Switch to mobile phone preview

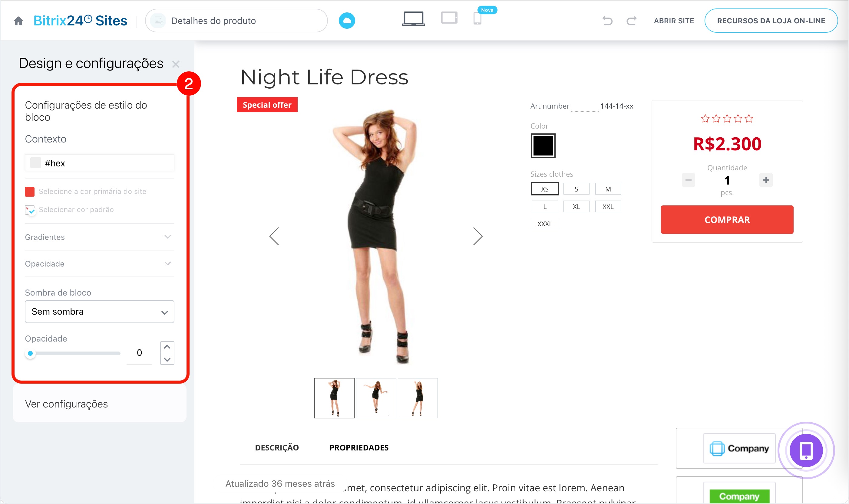coord(477,19)
